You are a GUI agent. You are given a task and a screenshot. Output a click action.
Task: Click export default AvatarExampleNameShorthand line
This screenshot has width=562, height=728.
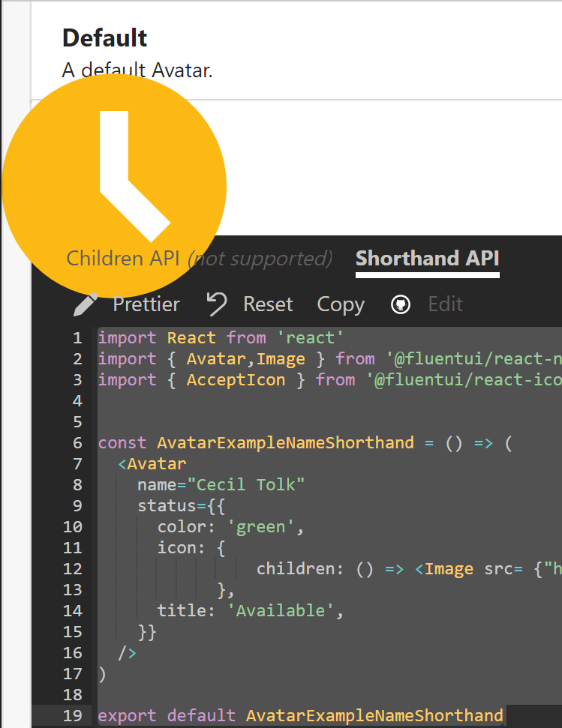[x=300, y=715]
